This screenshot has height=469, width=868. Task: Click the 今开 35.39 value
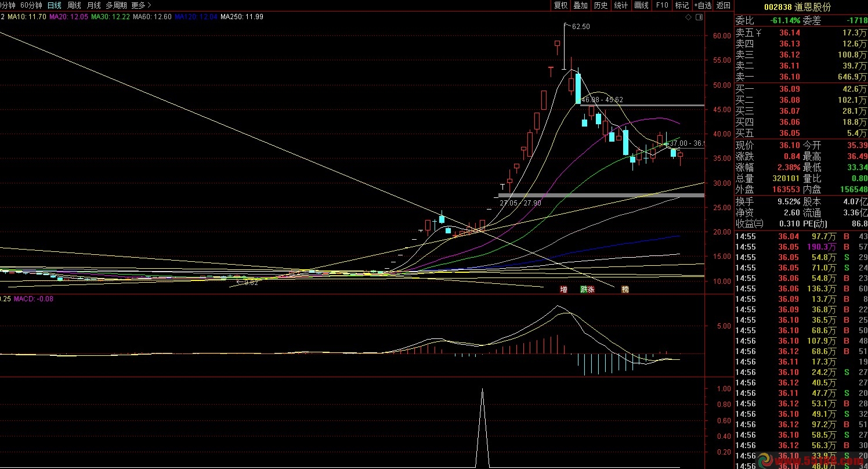(x=857, y=146)
